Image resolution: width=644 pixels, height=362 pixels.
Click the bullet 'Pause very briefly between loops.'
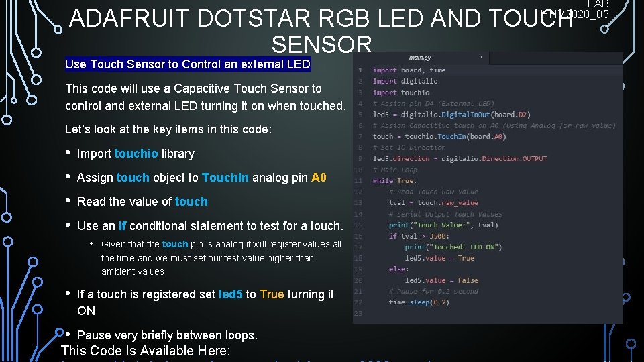167,335
